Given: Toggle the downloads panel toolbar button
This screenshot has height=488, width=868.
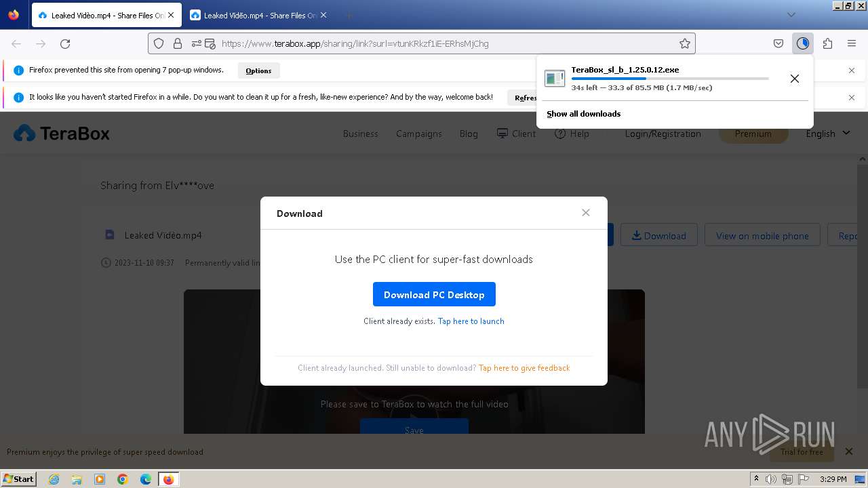Looking at the screenshot, I should (803, 43).
